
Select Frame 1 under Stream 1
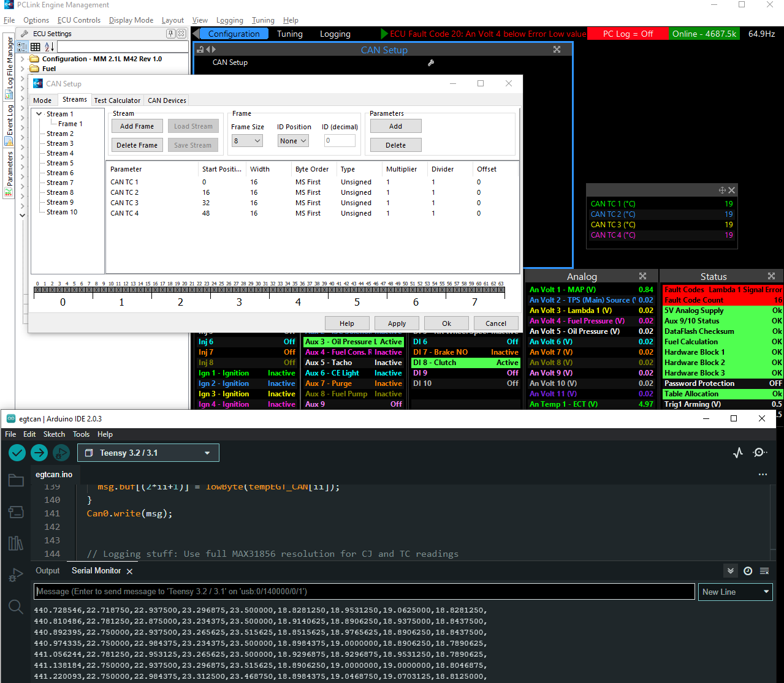click(x=70, y=124)
